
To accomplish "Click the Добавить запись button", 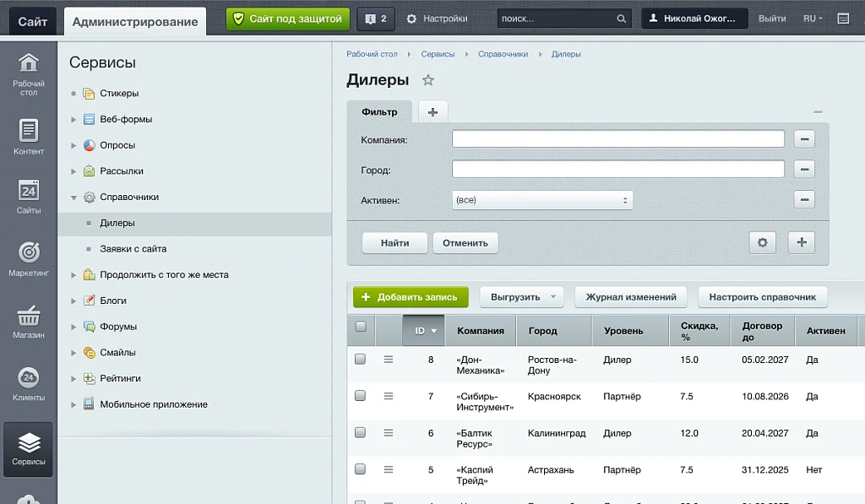I will pyautogui.click(x=411, y=296).
